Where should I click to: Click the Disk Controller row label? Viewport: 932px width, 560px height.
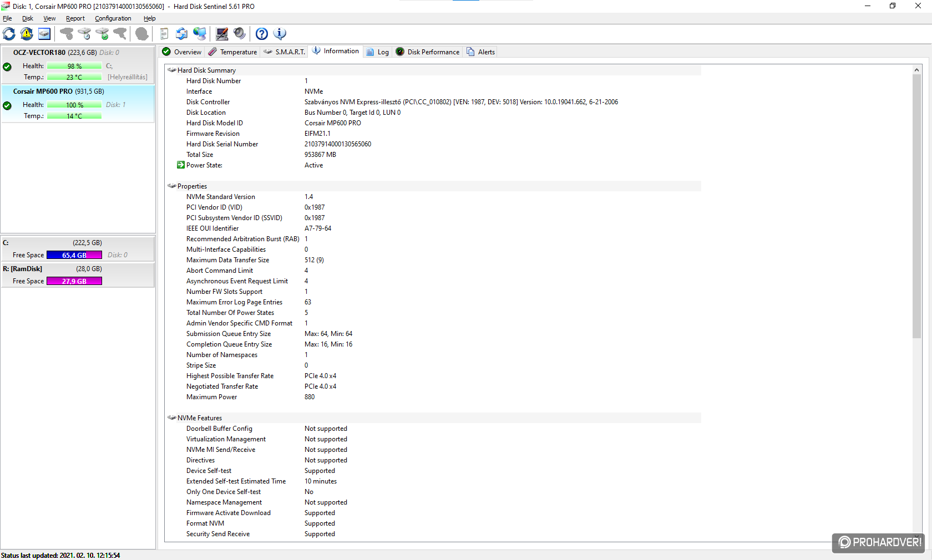[x=208, y=102]
